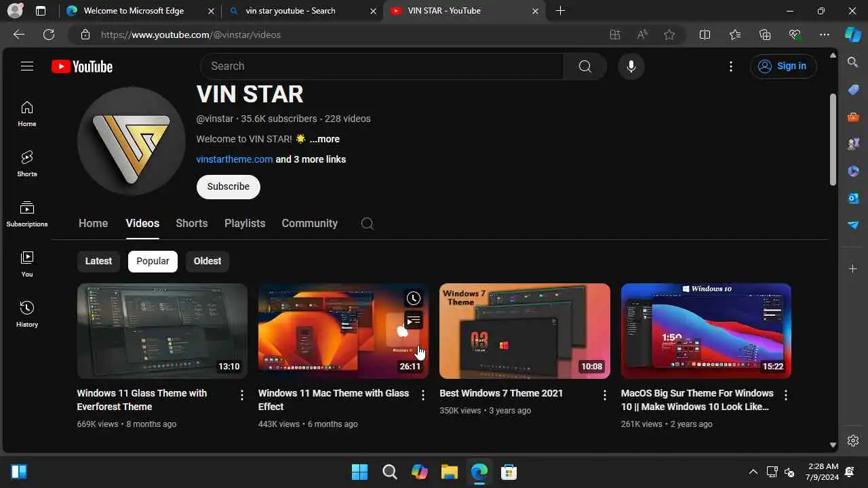Open Windows 11 Mac Theme thumbnail
Screen dimensions: 868x488
pos(343,331)
